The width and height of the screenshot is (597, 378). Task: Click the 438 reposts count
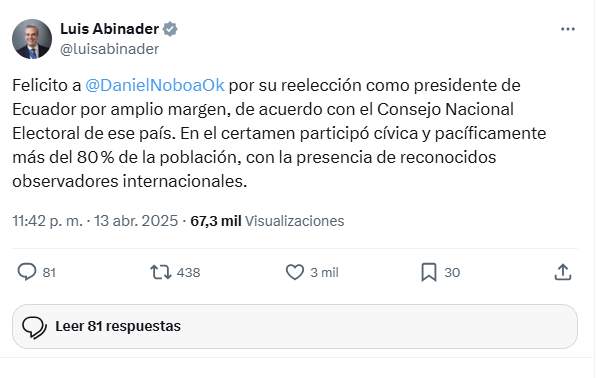coord(188,273)
